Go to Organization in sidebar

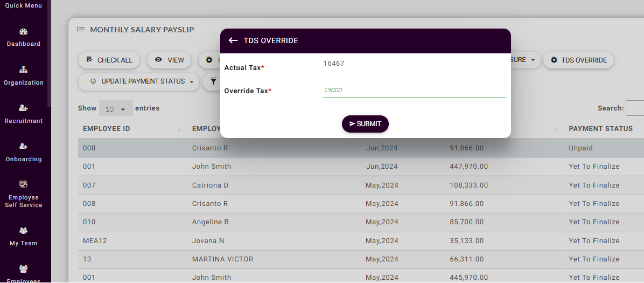coord(24,75)
